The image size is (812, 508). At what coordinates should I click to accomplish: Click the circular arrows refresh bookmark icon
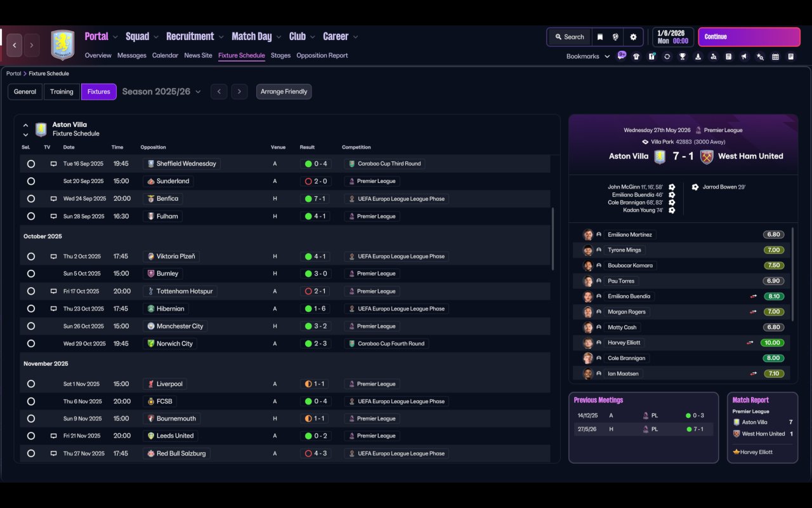point(667,57)
